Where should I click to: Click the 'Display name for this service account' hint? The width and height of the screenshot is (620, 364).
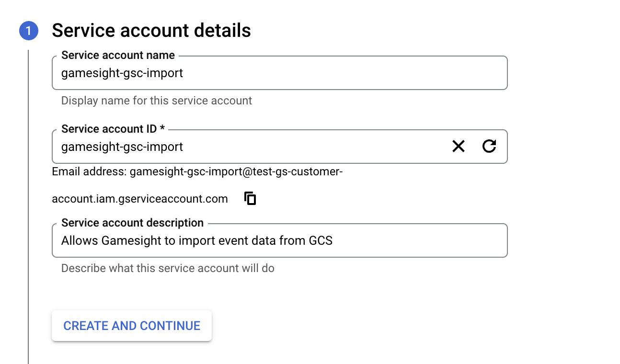[157, 101]
